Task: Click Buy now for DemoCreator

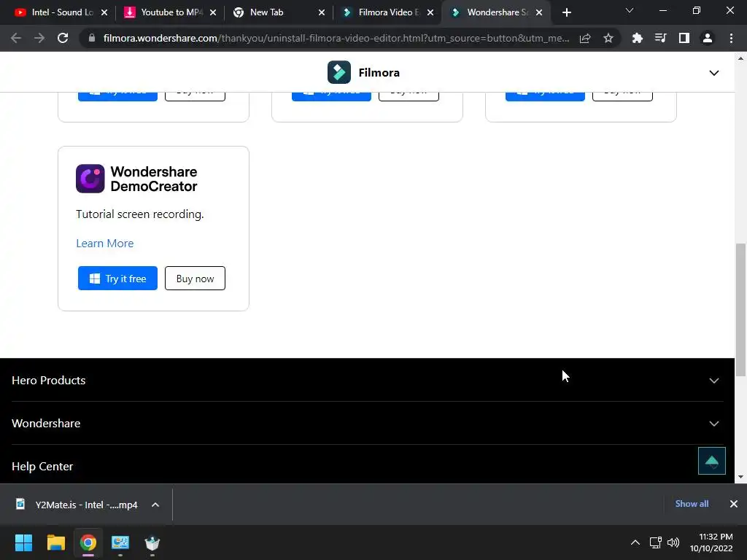Action: point(195,278)
